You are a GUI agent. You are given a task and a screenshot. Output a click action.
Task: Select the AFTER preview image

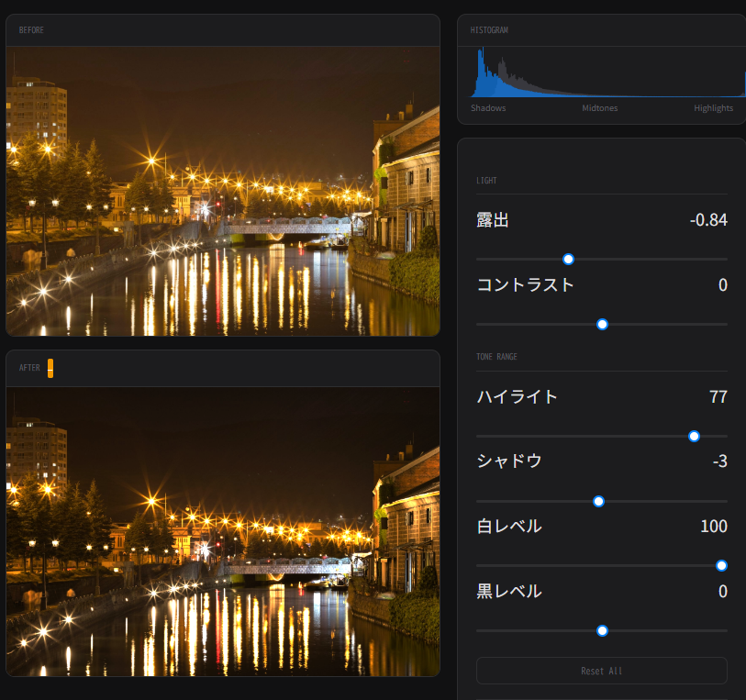pyautogui.click(x=223, y=531)
